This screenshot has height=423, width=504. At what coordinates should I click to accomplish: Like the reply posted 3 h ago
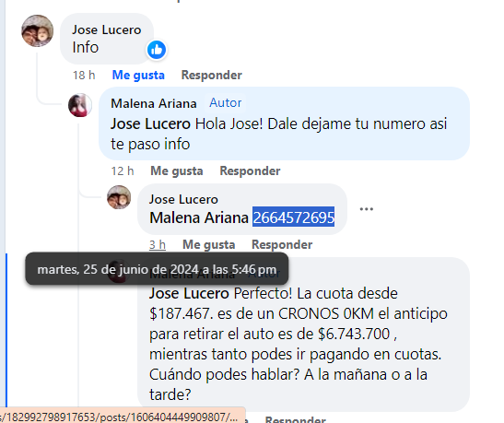(208, 244)
